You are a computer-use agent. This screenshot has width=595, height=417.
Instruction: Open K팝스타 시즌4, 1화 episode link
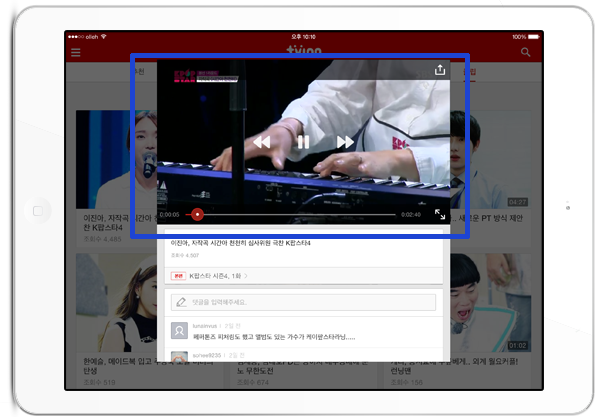pyautogui.click(x=219, y=276)
